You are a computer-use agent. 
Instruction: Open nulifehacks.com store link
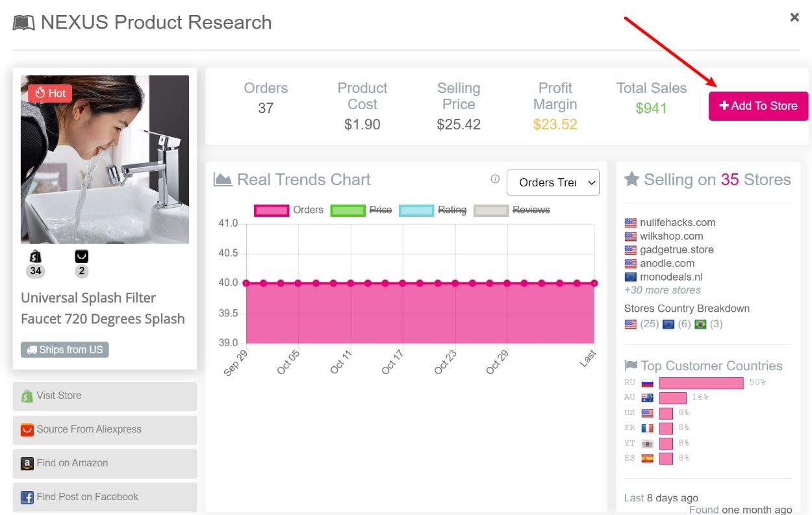(678, 222)
